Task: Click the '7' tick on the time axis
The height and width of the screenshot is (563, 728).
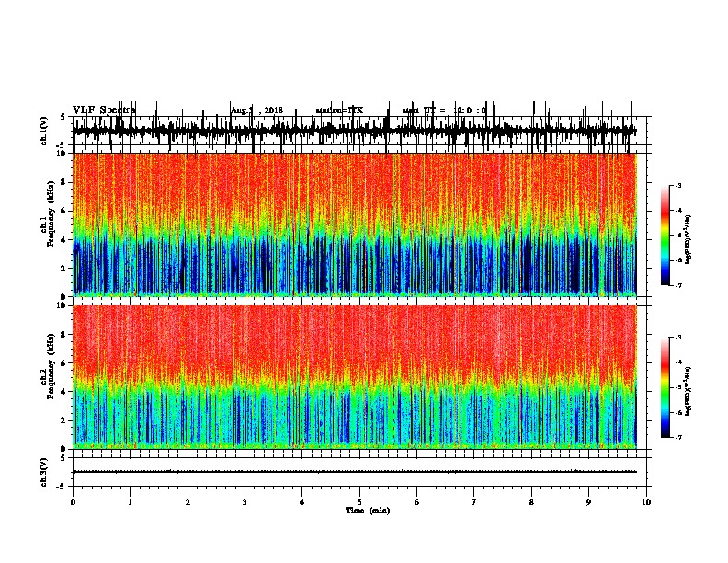Action: (474, 502)
